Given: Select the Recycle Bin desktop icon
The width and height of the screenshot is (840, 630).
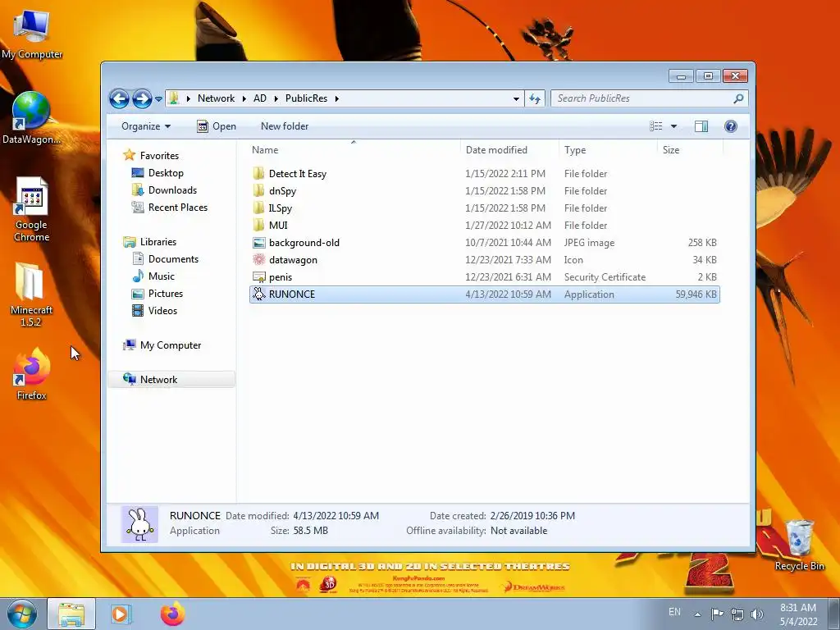Looking at the screenshot, I should click(x=799, y=546).
